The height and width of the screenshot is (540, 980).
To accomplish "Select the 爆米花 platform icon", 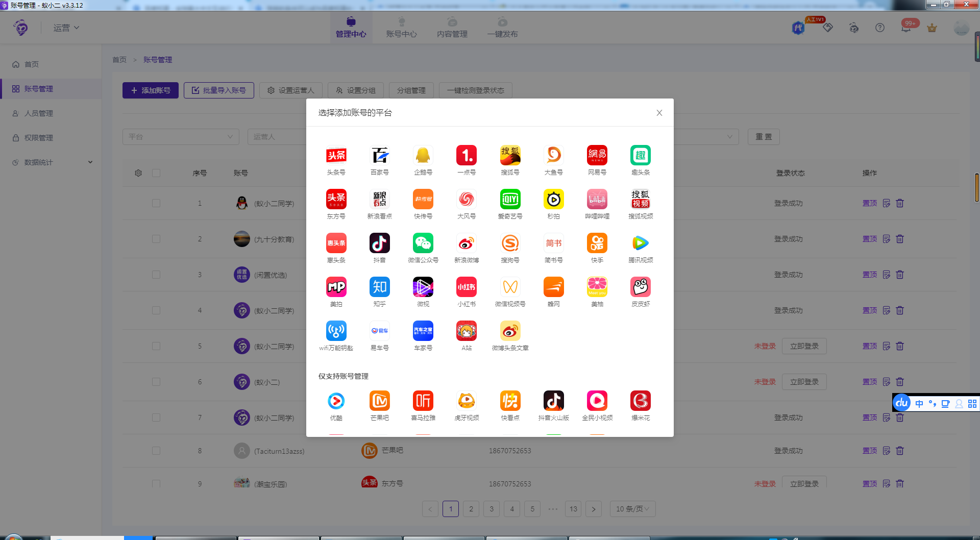I will pos(641,401).
